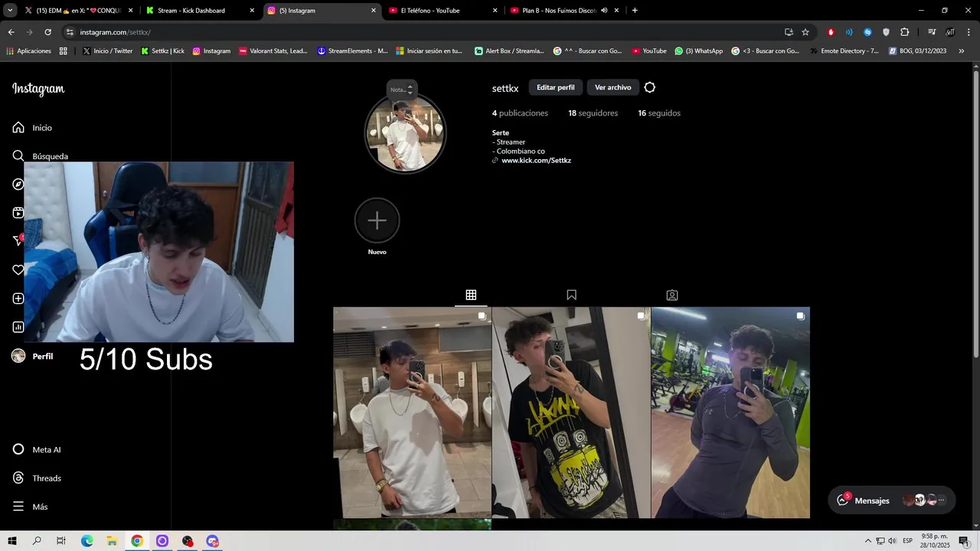
Task: Open the media controls button
Action: pyautogui.click(x=932, y=32)
